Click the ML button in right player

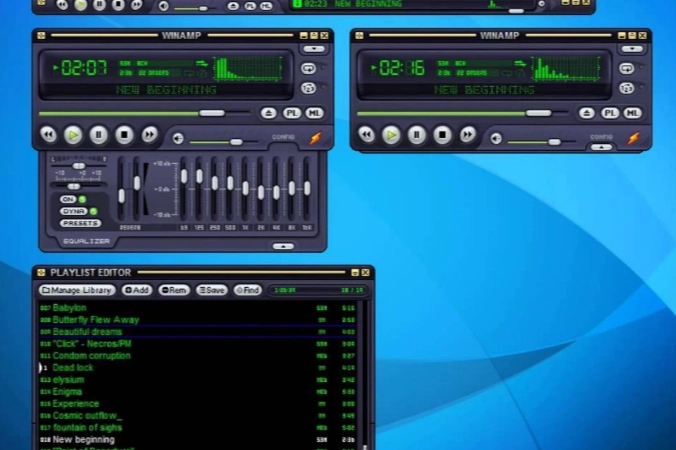click(x=632, y=113)
